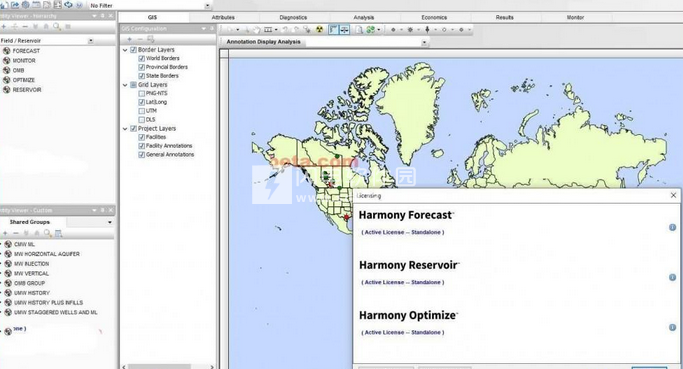Screen dimensions: 683x369
Task: Enable the UTM grid layer
Action: [x=142, y=111]
